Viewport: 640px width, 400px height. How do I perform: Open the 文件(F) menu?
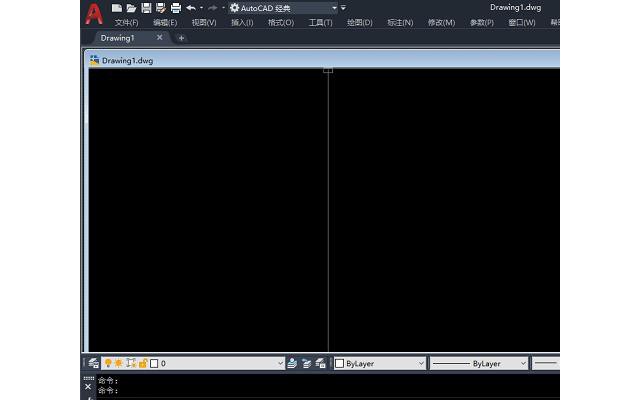[x=126, y=22]
